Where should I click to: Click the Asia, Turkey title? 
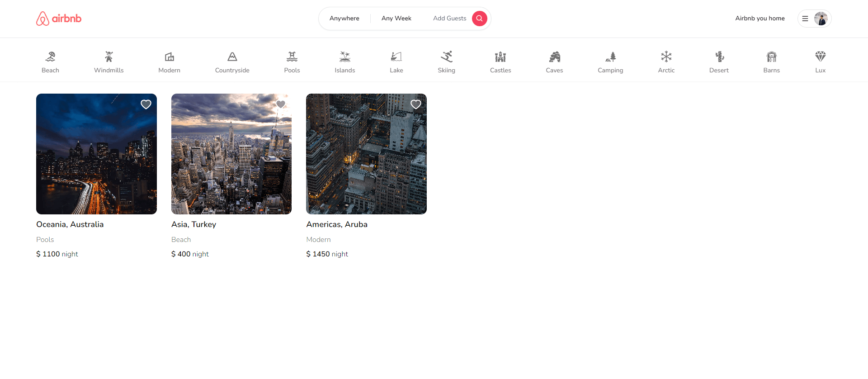[194, 224]
